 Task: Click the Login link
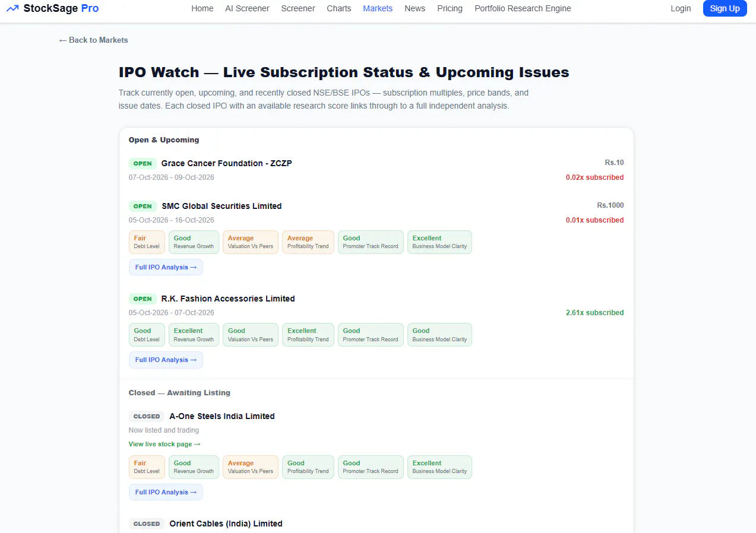tap(681, 8)
